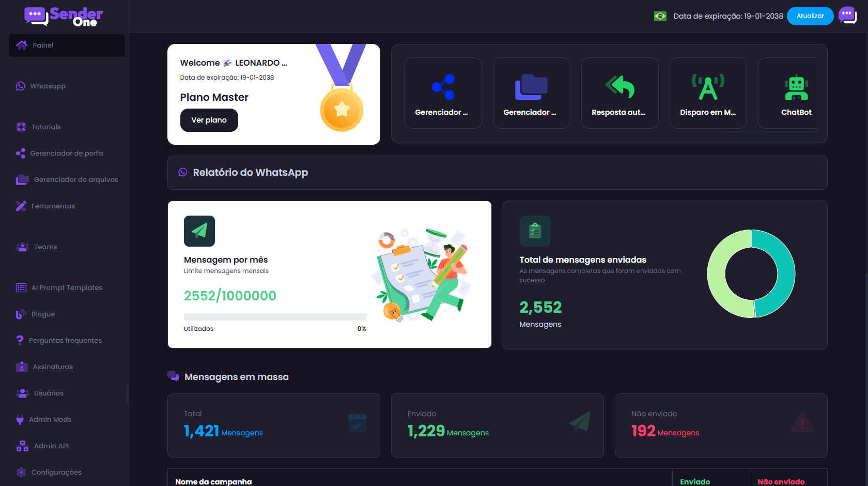Open AI Prompt Templates sidebar item
The image size is (868, 486).
click(67, 288)
